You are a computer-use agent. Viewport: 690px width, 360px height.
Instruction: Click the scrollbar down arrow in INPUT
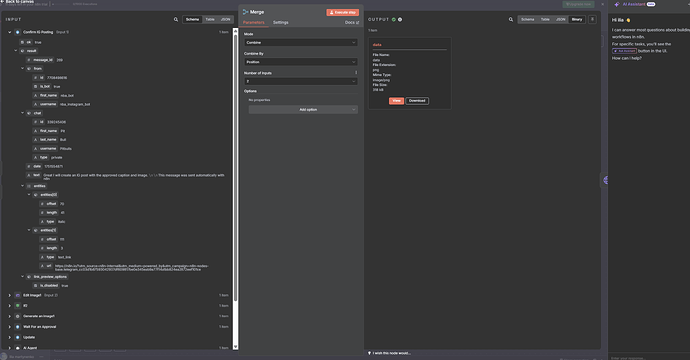point(235,347)
